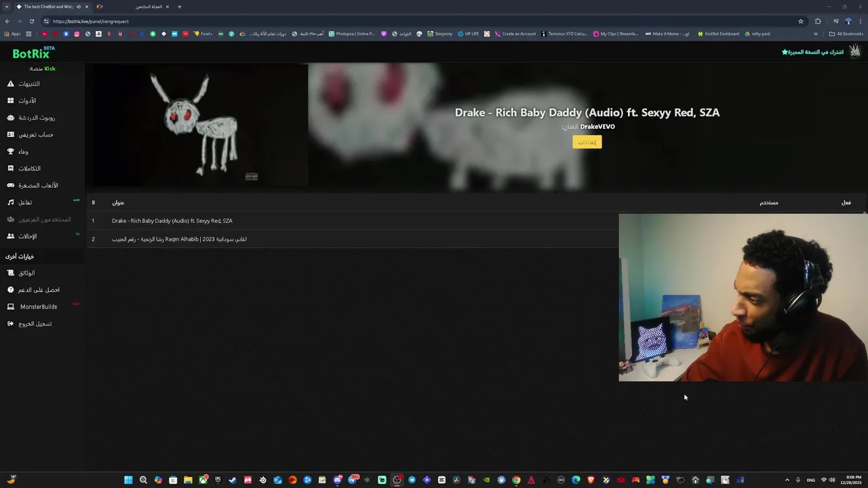Viewport: 868px width, 488px height.
Task: Click the فعل action column header
Action: [x=846, y=203]
